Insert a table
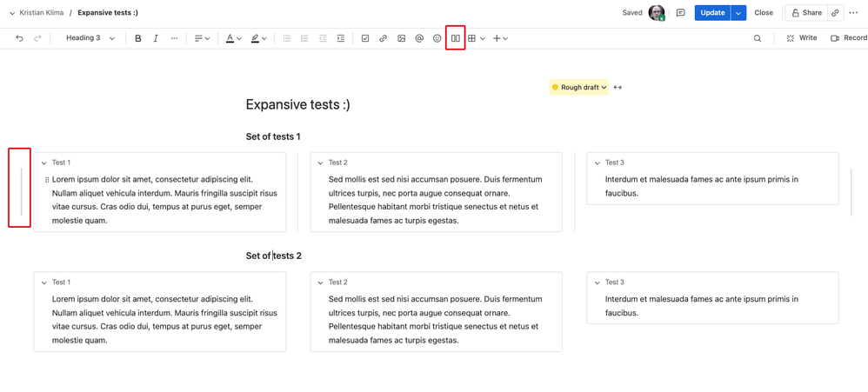The height and width of the screenshot is (392, 868). click(471, 38)
